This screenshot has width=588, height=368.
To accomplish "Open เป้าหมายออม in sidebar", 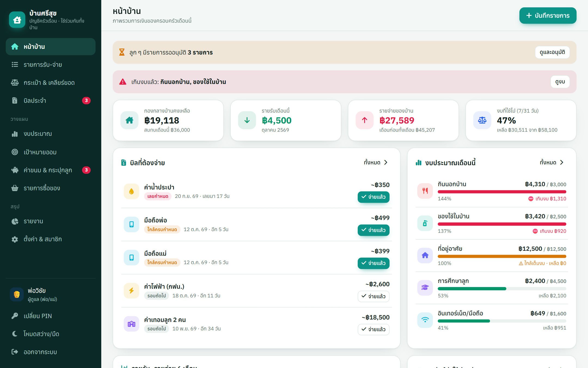I will 51,152.
